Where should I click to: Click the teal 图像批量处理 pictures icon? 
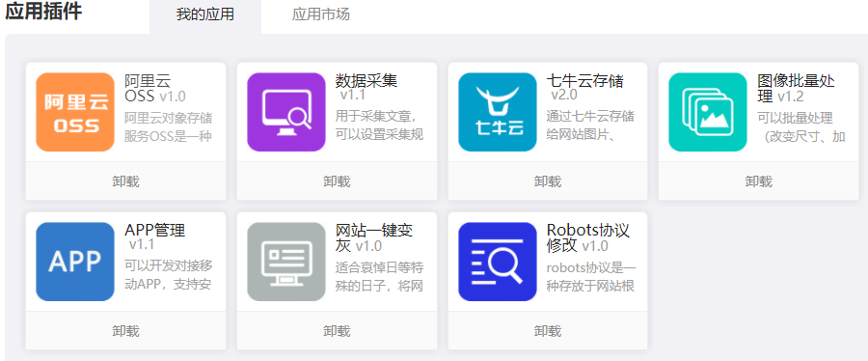click(708, 112)
